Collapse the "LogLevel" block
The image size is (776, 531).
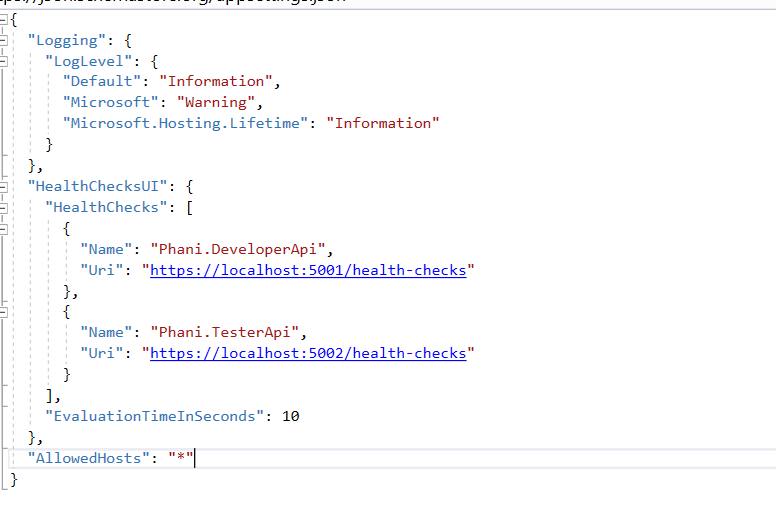tap(3, 61)
